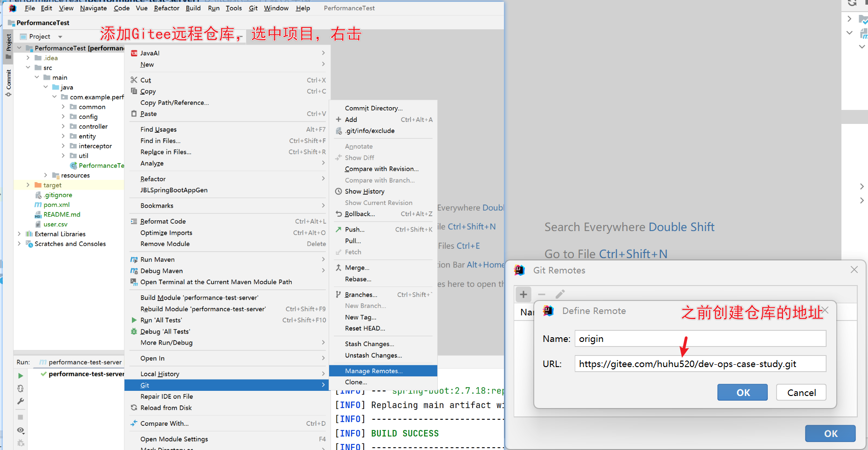This screenshot has height=450, width=868.
Task: Click the Rerun Failed Tests icon in Run toolbar
Action: pos(21,389)
